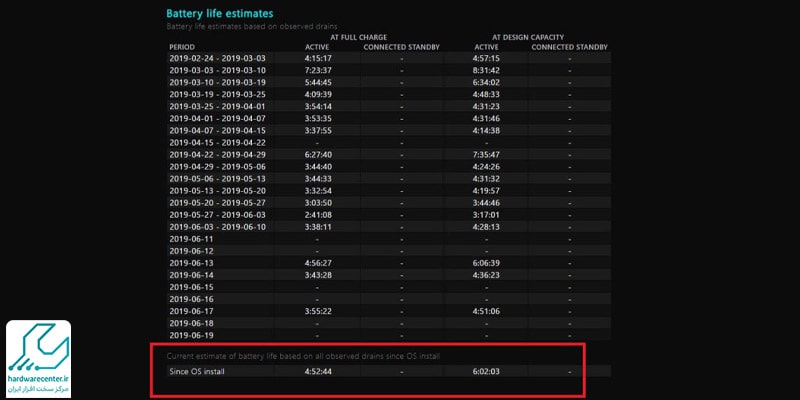Select the active time "3:53:35"
Viewport: 800px width, 400px height.
coord(318,118)
